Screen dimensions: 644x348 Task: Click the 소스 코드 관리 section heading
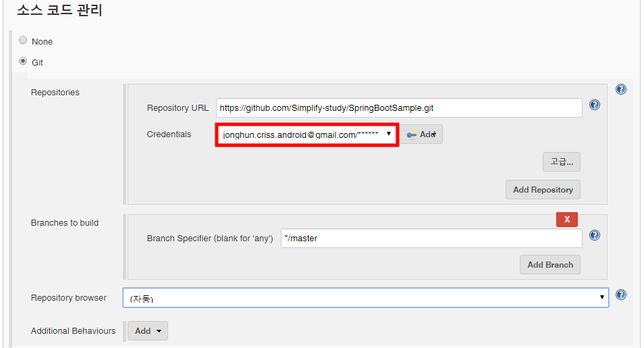pos(59,9)
